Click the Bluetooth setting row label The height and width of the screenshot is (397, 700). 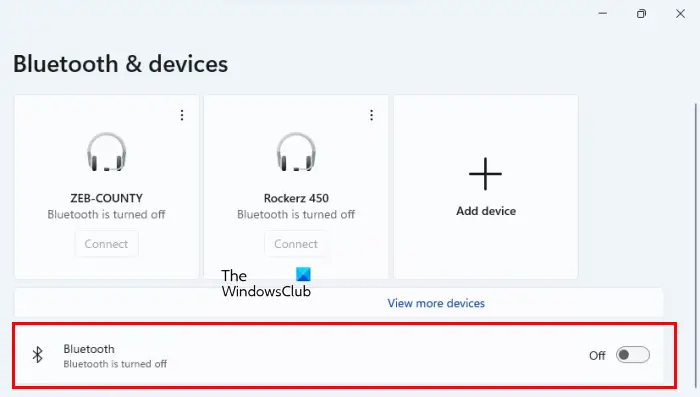(x=89, y=349)
